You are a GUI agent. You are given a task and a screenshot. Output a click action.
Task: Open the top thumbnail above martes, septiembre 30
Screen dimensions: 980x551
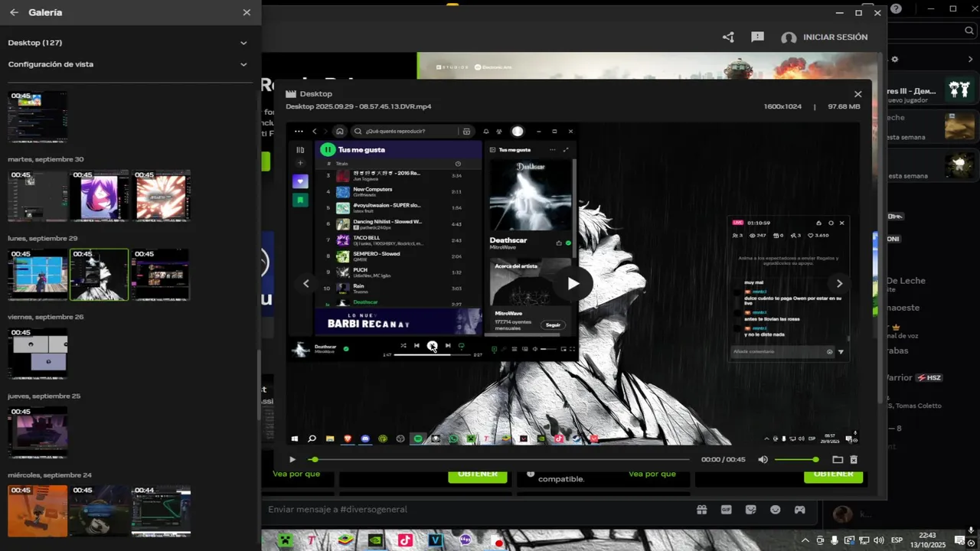(38, 117)
